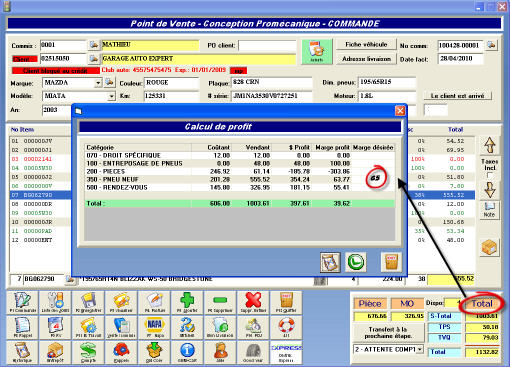510x367 pixels.
Task: Click the cardboard box icon on right side
Action: (x=489, y=248)
